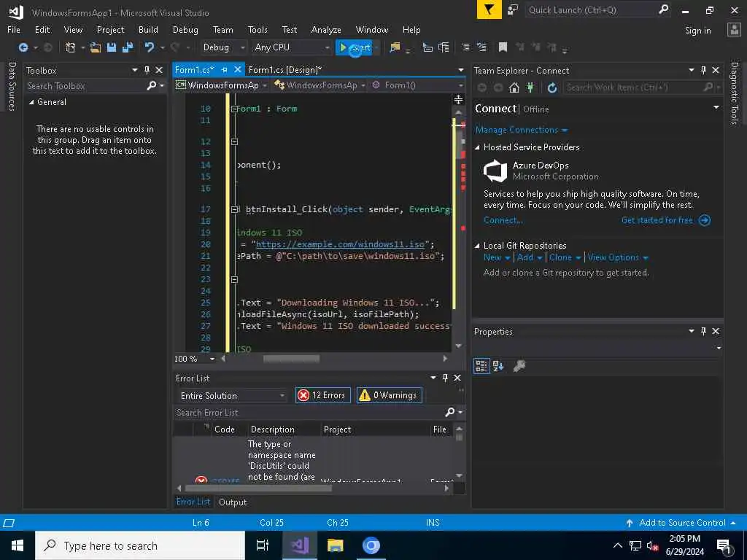Click the Error List horizontal scrollbar thumb
This screenshot has height=560, width=747.
258,488
